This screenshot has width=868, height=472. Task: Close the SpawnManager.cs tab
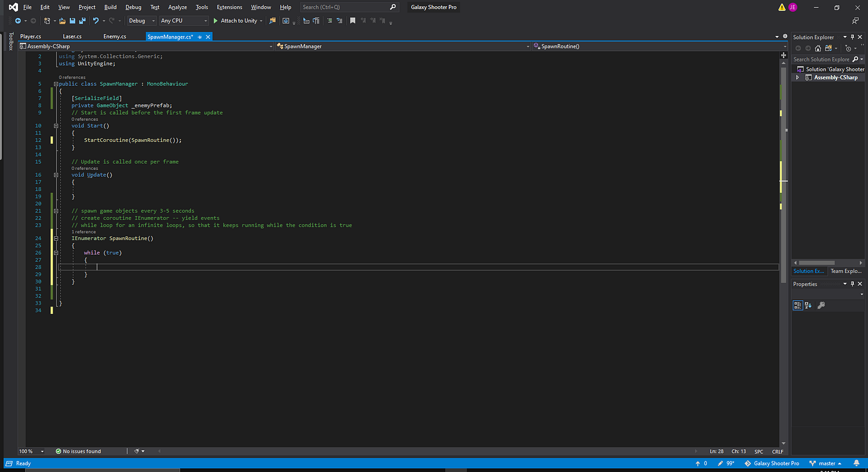point(208,37)
